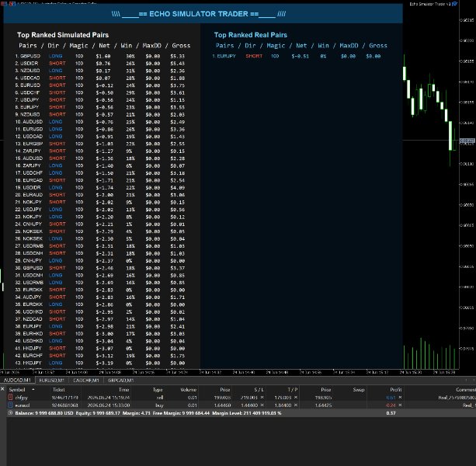Select row 18 EURCAD SHORT
This screenshot has height=466, width=476.
click(100, 180)
